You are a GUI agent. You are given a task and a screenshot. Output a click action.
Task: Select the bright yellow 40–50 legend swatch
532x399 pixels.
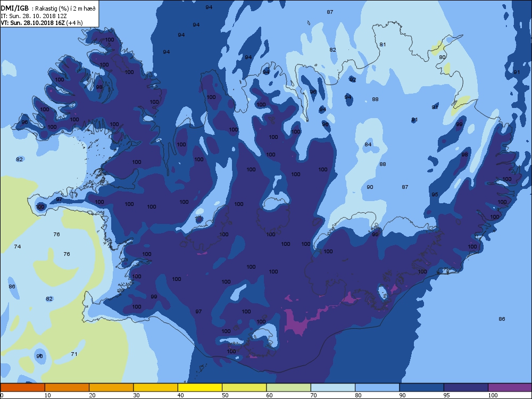[200, 387]
